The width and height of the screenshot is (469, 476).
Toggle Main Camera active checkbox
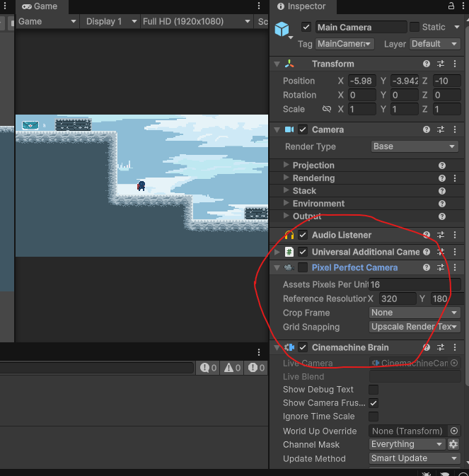[x=306, y=28]
